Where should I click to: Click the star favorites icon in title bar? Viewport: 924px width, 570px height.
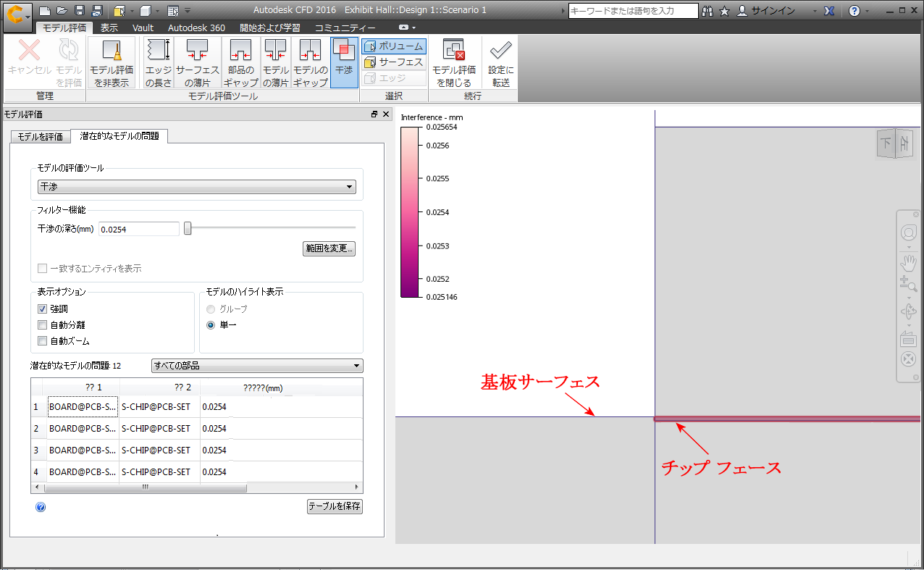(x=724, y=11)
